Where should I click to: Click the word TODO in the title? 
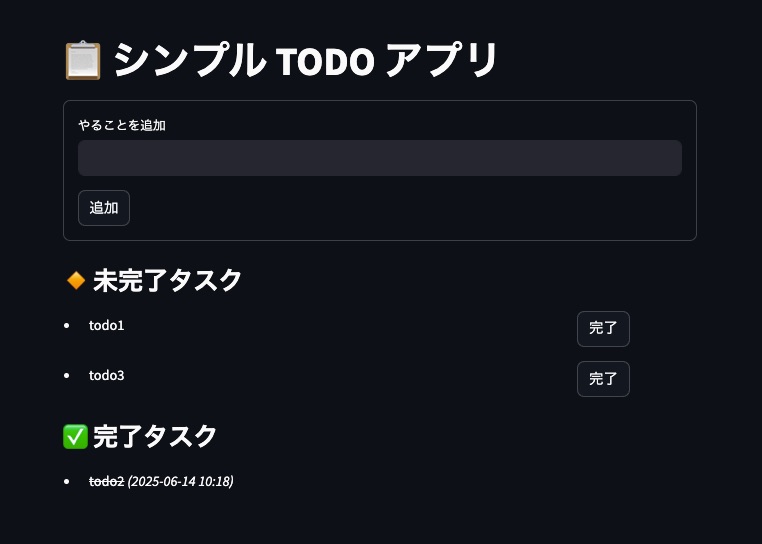click(325, 61)
